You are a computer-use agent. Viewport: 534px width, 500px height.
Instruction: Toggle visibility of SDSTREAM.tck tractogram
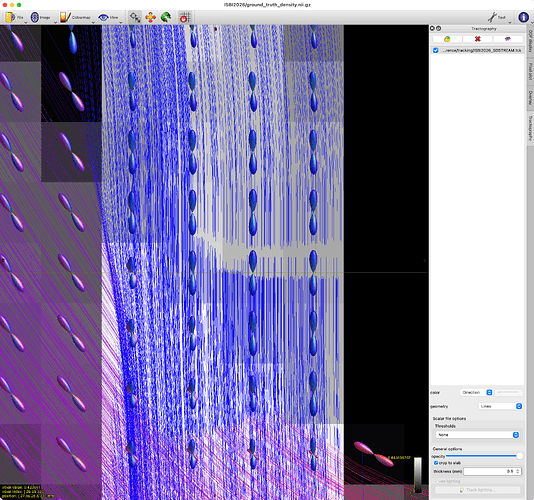tap(436, 50)
